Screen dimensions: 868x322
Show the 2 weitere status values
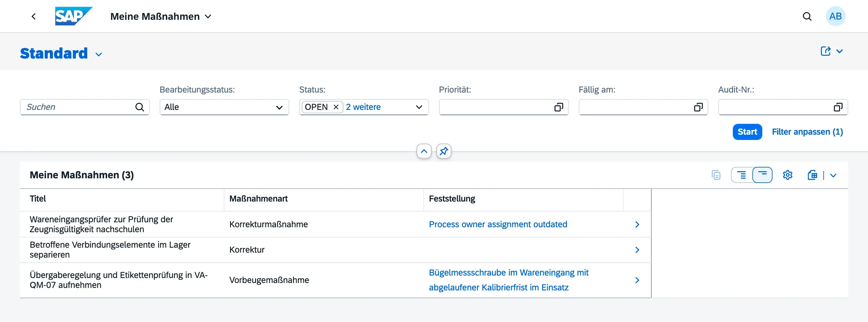[363, 107]
